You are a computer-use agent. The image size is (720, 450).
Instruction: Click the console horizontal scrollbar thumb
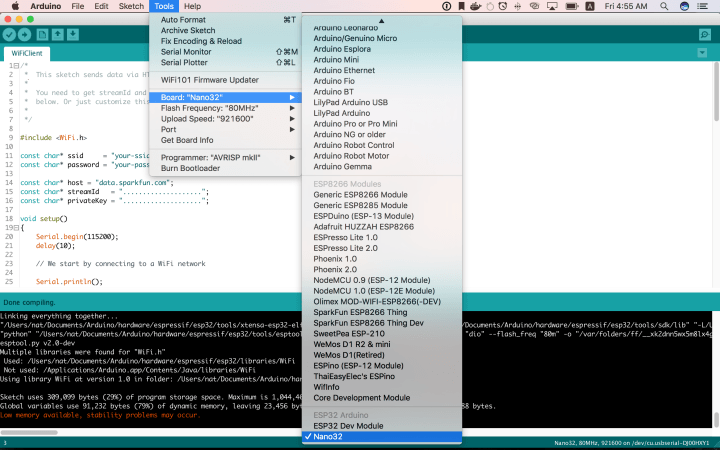(x=29, y=433)
